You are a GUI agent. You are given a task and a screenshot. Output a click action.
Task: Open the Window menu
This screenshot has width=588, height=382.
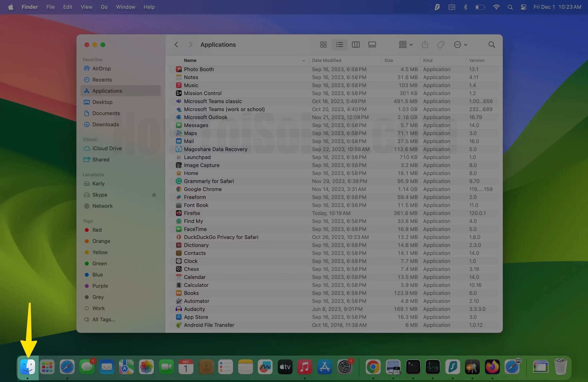(x=125, y=7)
